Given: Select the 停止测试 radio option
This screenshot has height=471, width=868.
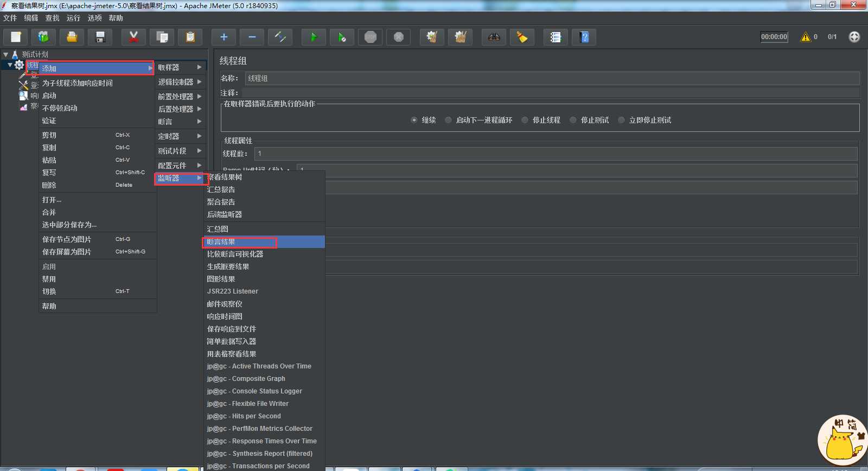Looking at the screenshot, I should (573, 120).
